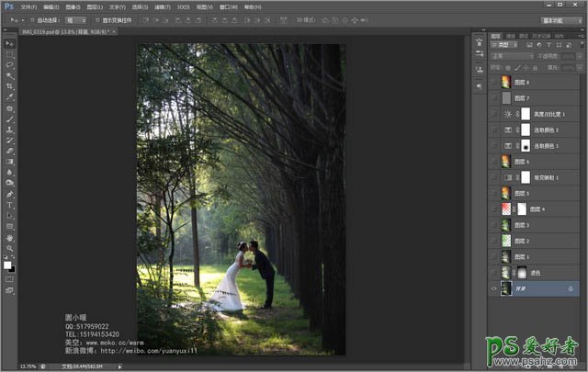Enable the 自动选择 checkbox
Screen dimensions: 588x372
(x=36, y=19)
